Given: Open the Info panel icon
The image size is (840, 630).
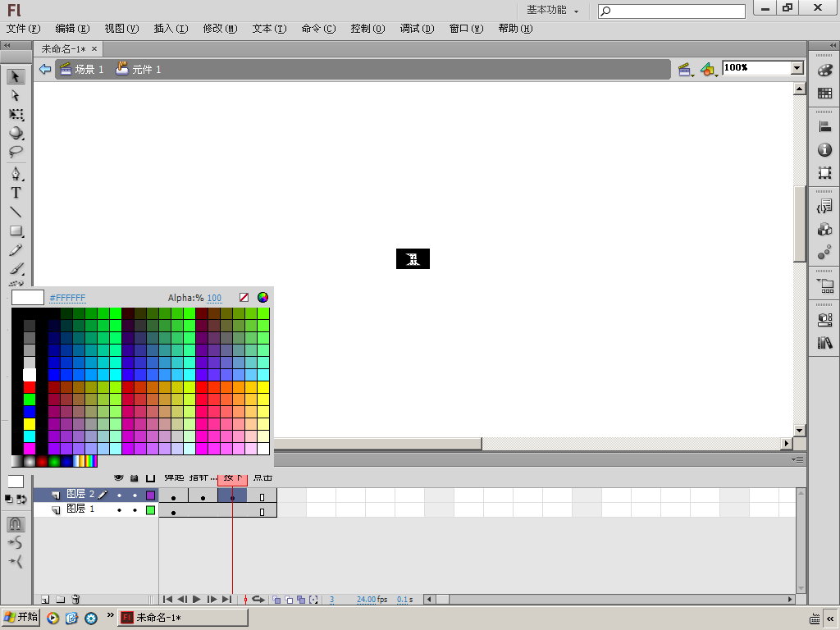Looking at the screenshot, I should point(825,150).
